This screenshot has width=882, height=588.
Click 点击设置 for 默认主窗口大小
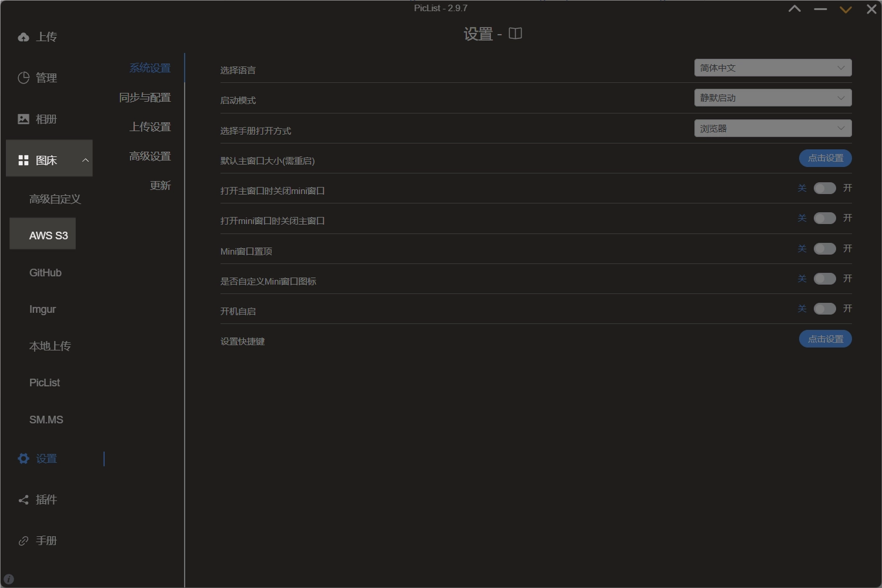[x=825, y=158]
